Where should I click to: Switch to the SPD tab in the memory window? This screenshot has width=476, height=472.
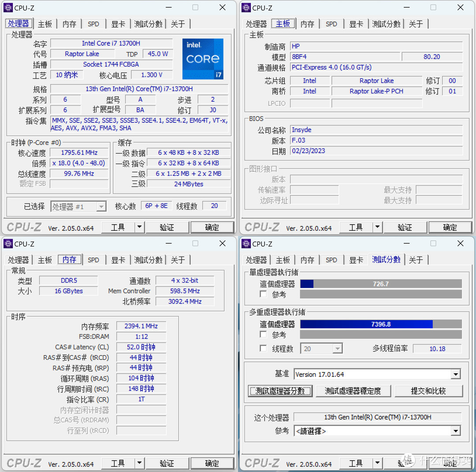click(x=93, y=260)
